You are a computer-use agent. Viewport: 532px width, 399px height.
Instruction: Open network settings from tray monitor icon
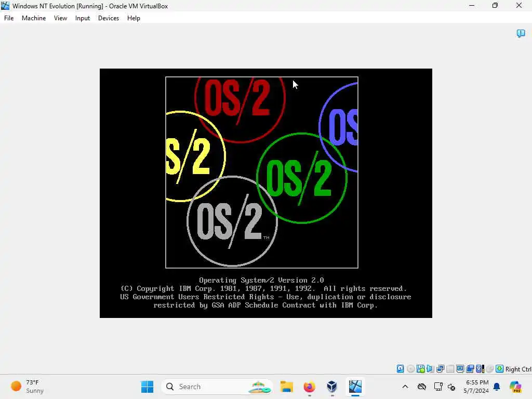(x=438, y=387)
